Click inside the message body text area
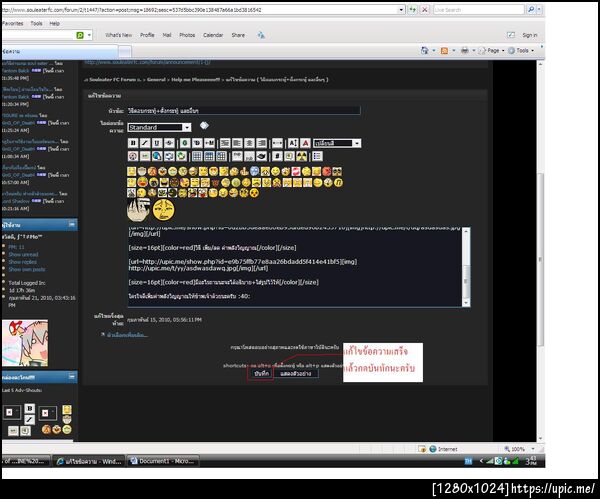The height and width of the screenshot is (499, 600). 295,267
